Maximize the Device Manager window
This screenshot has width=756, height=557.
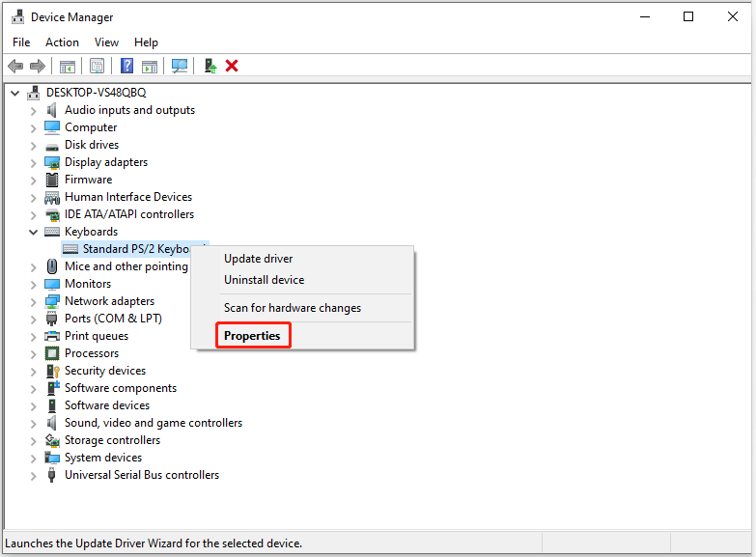(x=688, y=16)
